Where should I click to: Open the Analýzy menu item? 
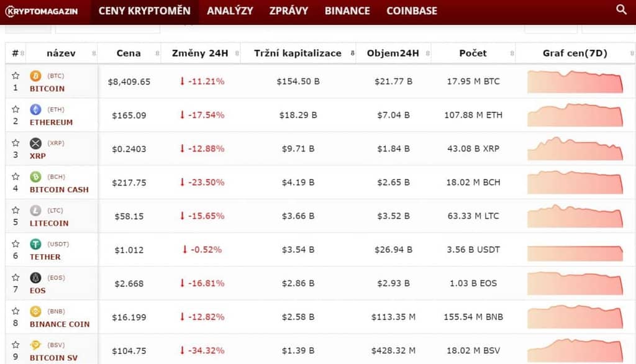tap(230, 11)
